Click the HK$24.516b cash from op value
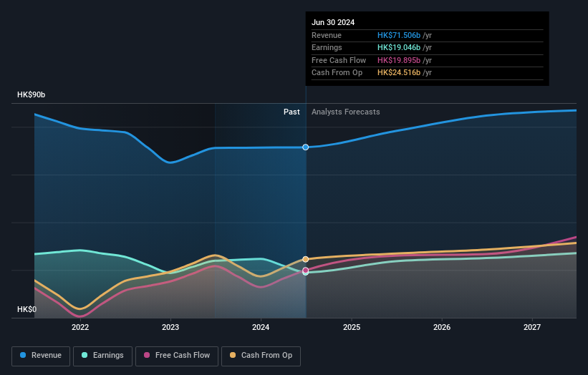The image size is (588, 375). pyautogui.click(x=399, y=73)
